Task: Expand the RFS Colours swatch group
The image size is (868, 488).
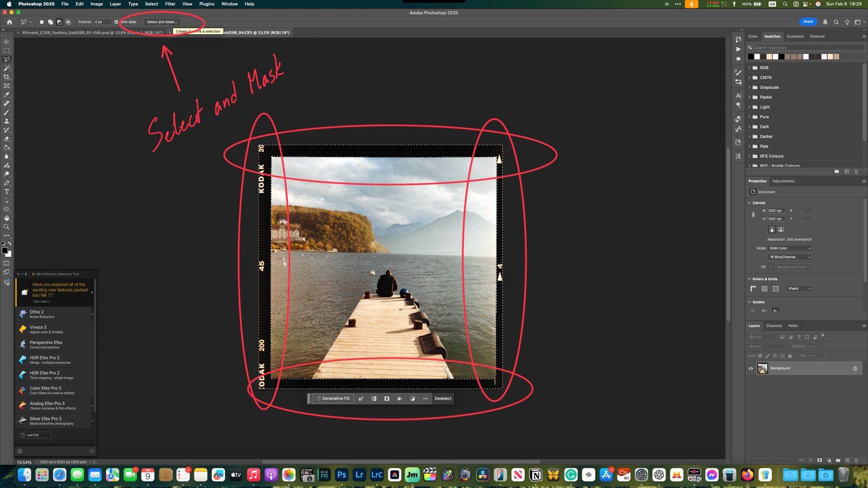Action: pos(750,156)
